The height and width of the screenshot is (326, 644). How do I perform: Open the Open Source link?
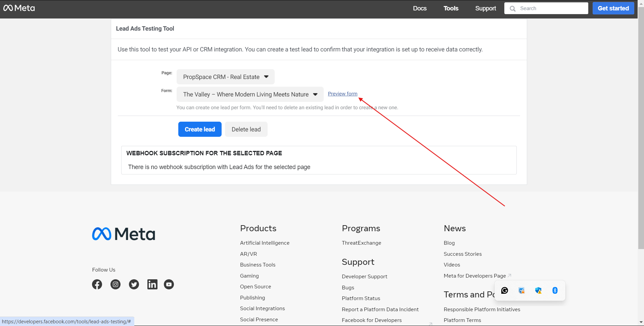pyautogui.click(x=256, y=287)
